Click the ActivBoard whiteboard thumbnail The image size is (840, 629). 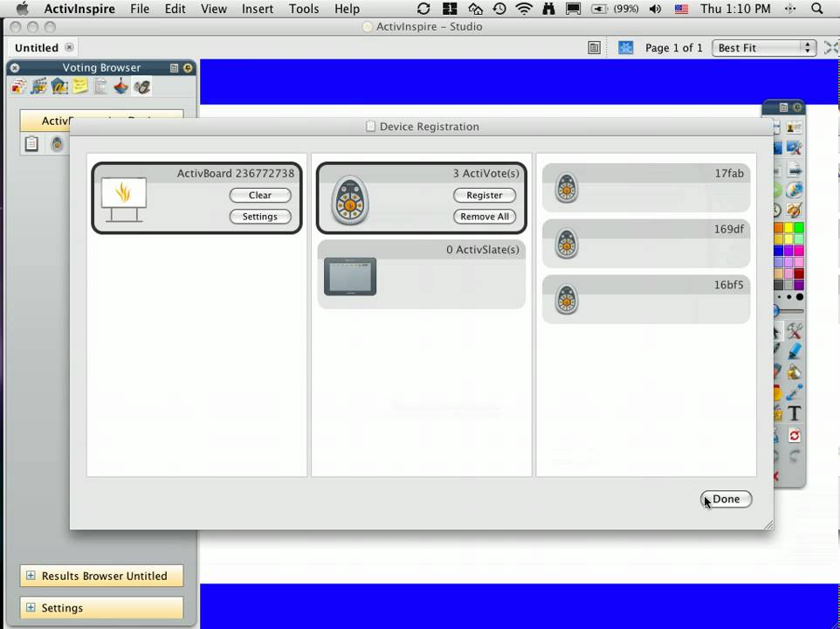click(124, 199)
